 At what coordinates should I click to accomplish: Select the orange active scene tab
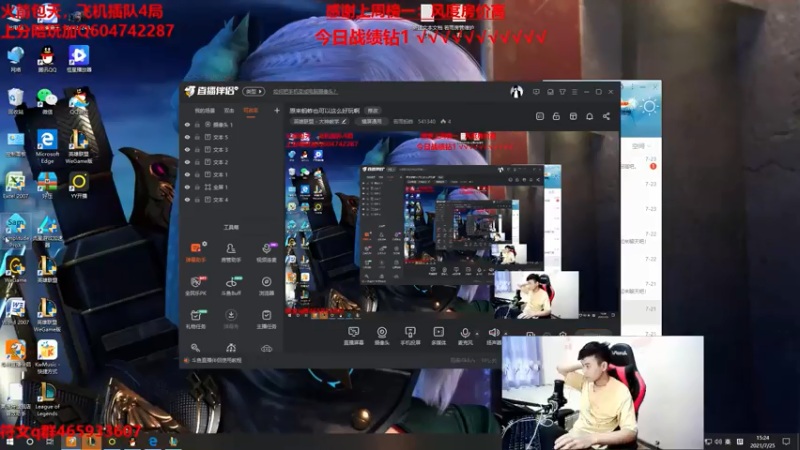[x=250, y=111]
